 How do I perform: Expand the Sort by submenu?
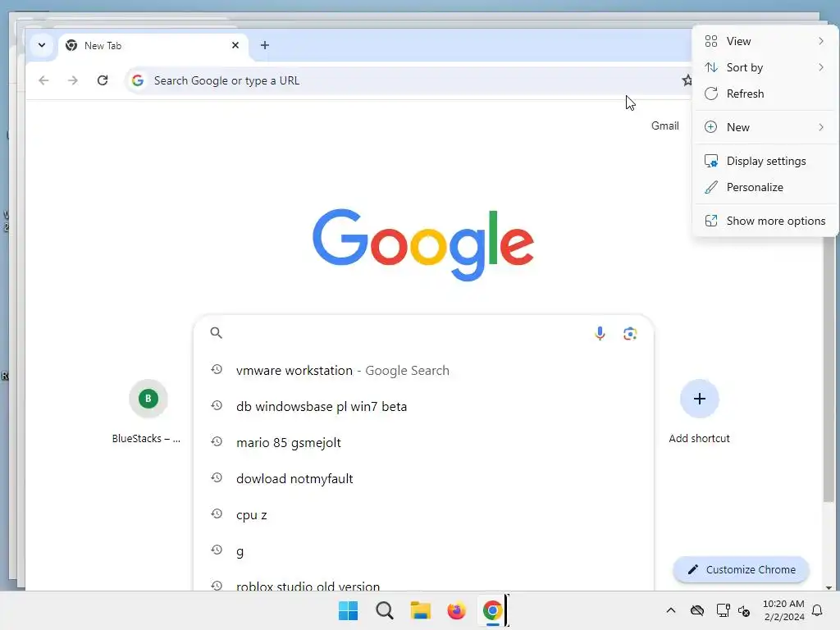[x=765, y=67]
